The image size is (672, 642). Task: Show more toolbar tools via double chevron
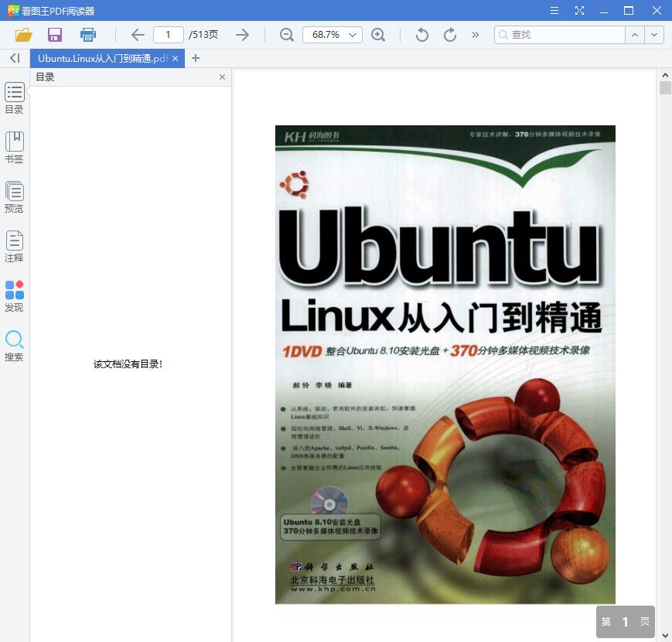476,35
